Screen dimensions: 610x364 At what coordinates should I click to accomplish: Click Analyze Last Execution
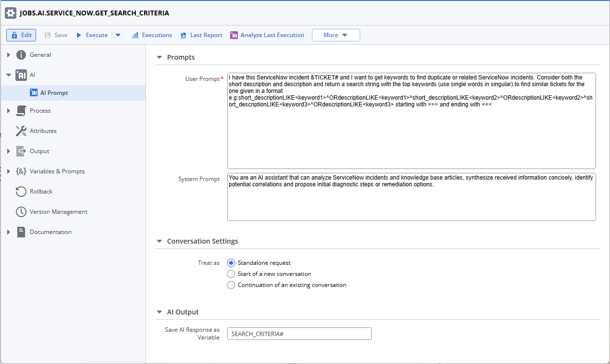pos(267,35)
